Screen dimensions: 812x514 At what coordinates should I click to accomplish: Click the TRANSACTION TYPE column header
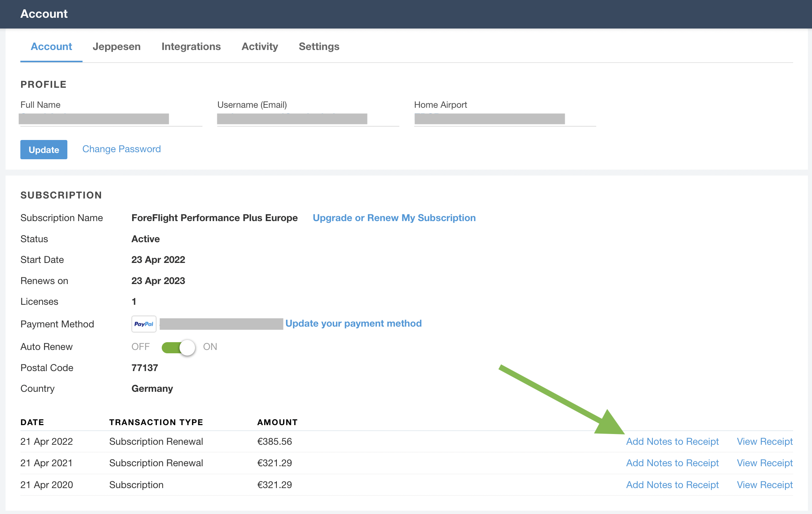click(x=156, y=422)
